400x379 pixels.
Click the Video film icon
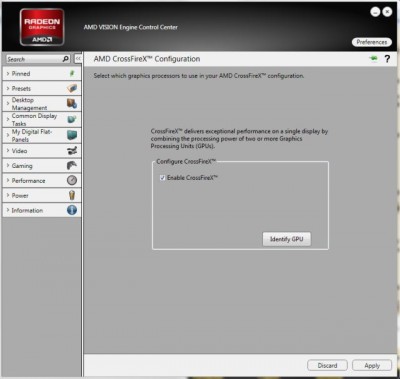pos(72,151)
